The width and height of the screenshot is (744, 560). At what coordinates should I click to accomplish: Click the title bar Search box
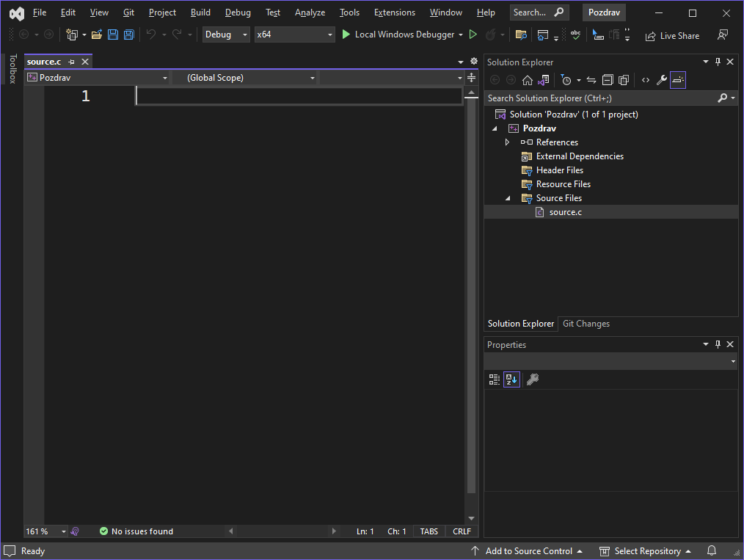point(539,12)
